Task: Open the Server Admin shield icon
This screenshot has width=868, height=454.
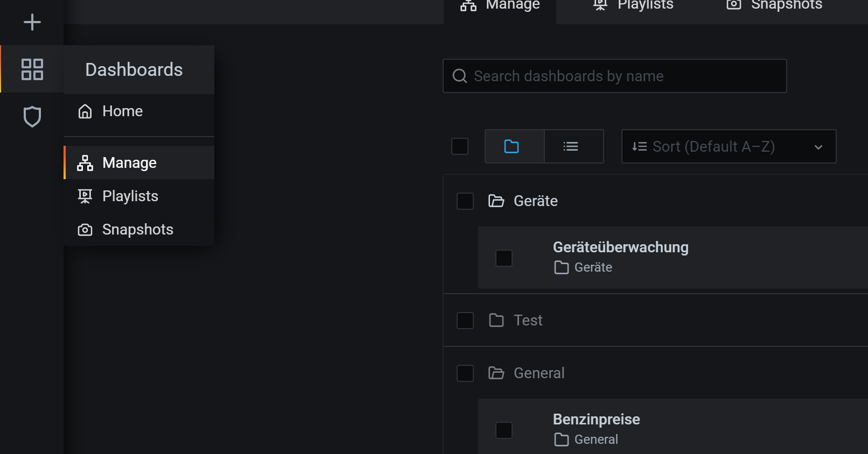Action: click(32, 117)
